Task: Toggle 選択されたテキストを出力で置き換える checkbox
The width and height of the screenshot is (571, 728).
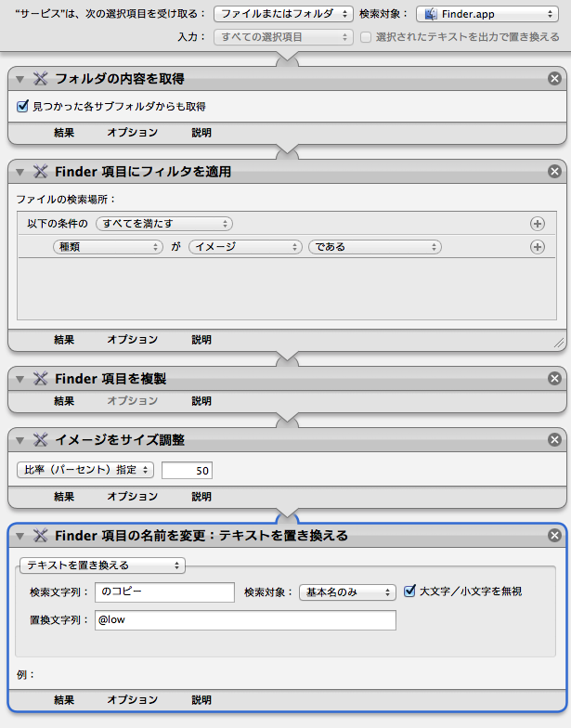Action: [366, 37]
